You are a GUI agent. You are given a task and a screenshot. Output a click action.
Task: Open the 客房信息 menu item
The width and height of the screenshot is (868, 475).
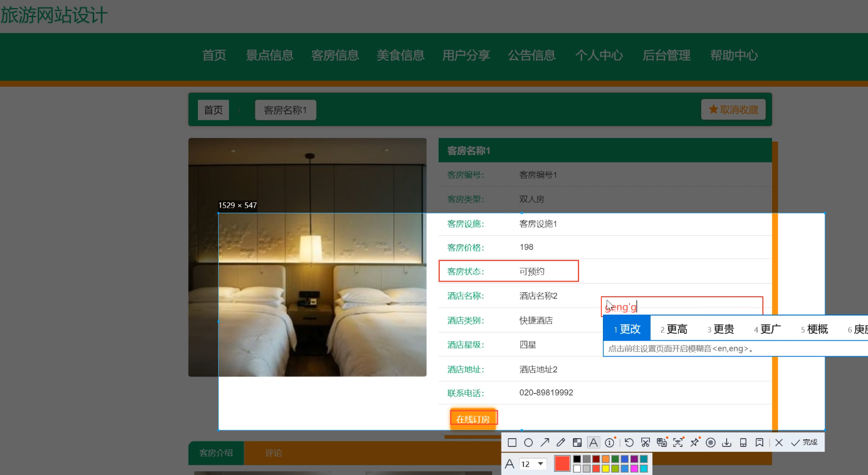[335, 56]
